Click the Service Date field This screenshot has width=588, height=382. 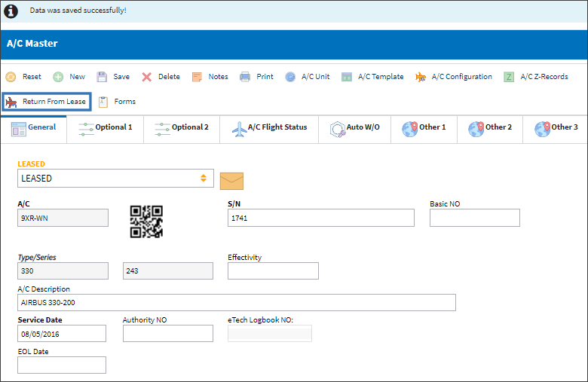pos(62,334)
